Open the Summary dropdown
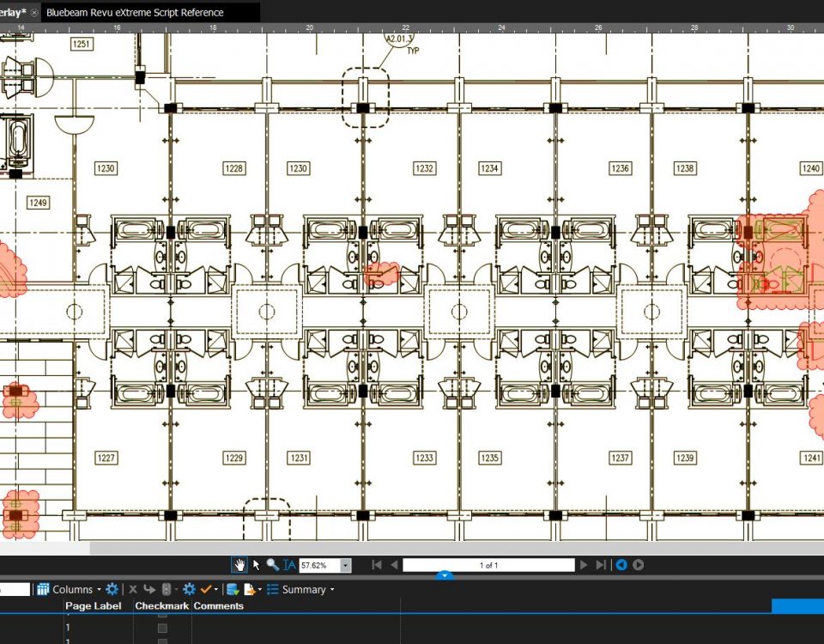Screen dimensions: 824x644 pos(332,590)
